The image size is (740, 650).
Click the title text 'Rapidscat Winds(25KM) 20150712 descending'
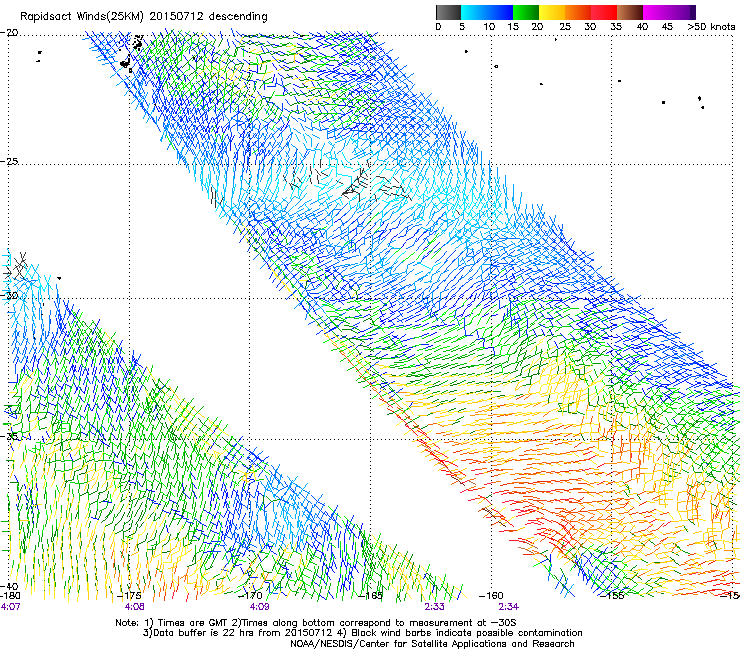pyautogui.click(x=143, y=17)
